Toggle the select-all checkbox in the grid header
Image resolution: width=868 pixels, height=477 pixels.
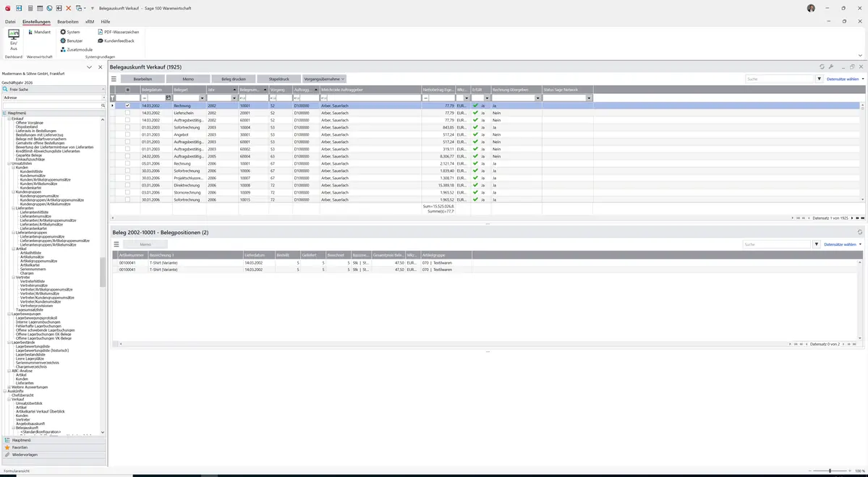point(128,90)
